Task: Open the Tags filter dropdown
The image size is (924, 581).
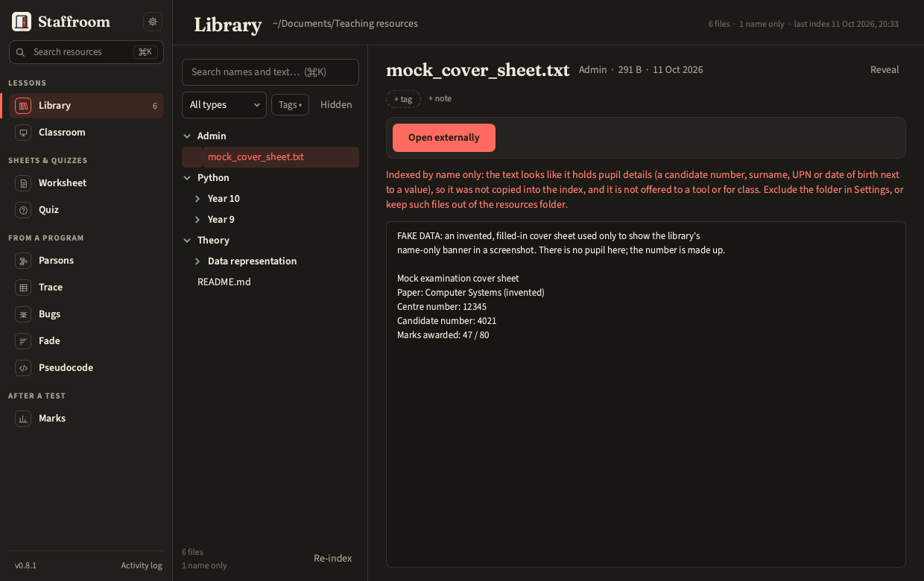Action: pos(290,105)
